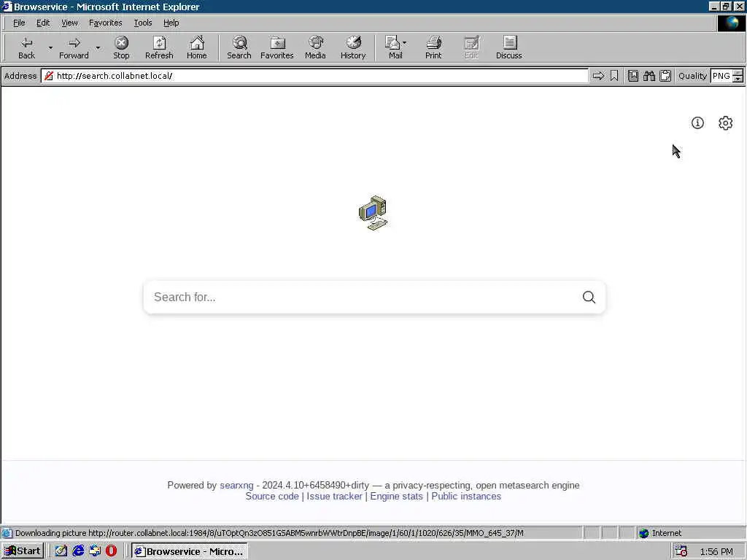The height and width of the screenshot is (560, 747).
Task: Click the Windows Start button
Action: (x=23, y=551)
